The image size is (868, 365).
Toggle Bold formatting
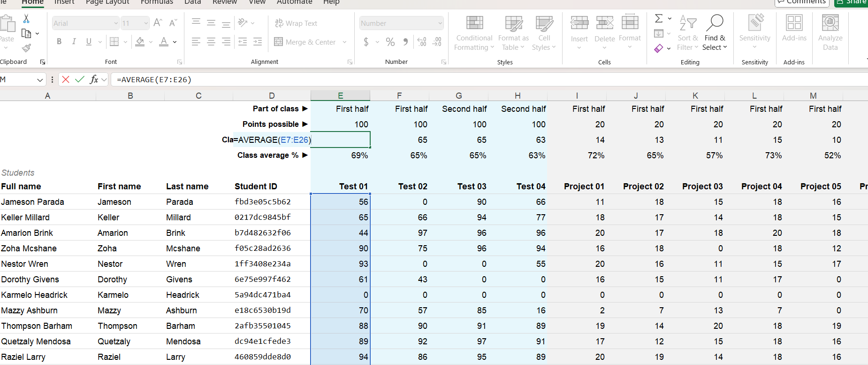point(59,42)
